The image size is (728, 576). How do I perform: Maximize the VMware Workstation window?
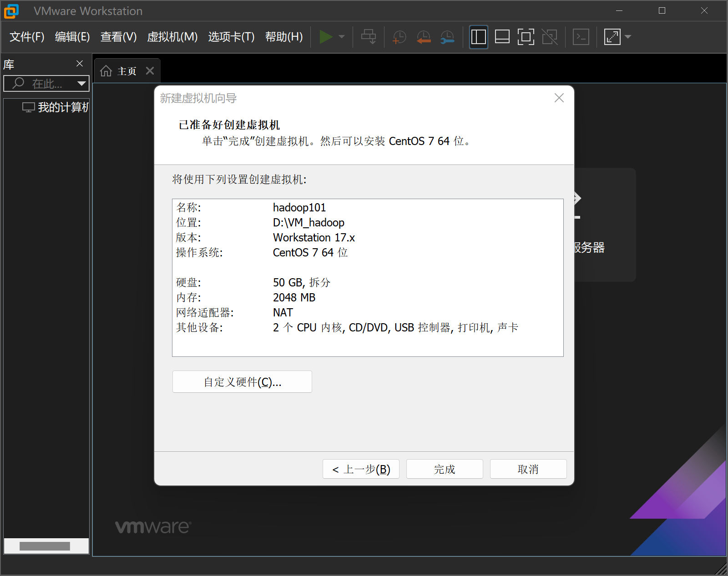click(x=662, y=10)
